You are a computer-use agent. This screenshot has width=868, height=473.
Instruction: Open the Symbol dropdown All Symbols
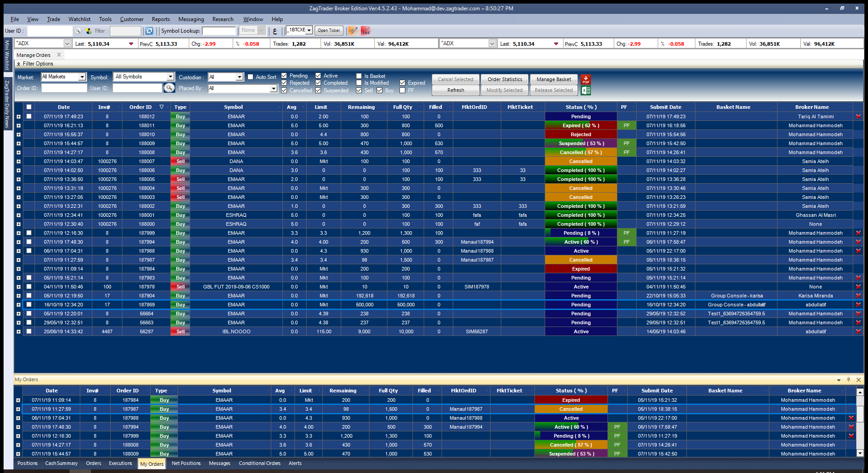click(170, 77)
